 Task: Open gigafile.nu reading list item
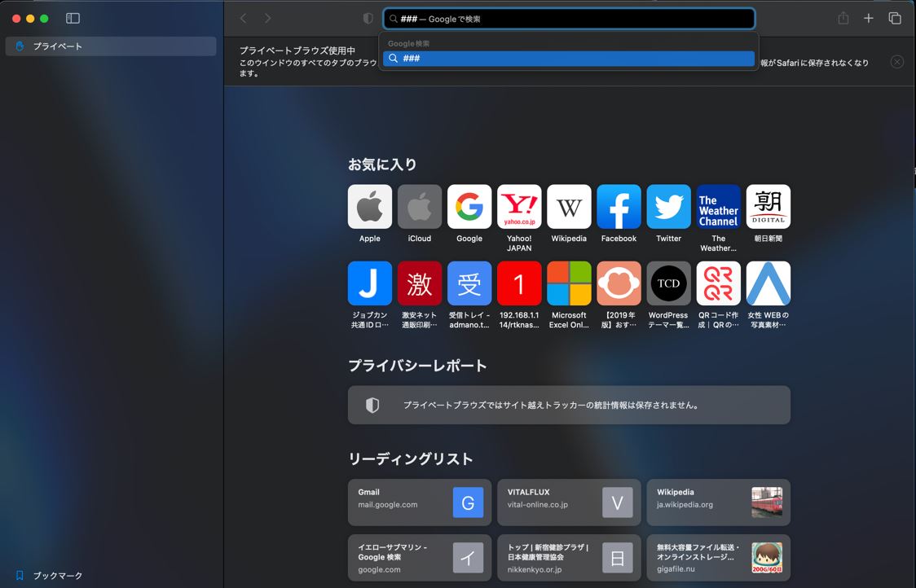click(x=719, y=558)
